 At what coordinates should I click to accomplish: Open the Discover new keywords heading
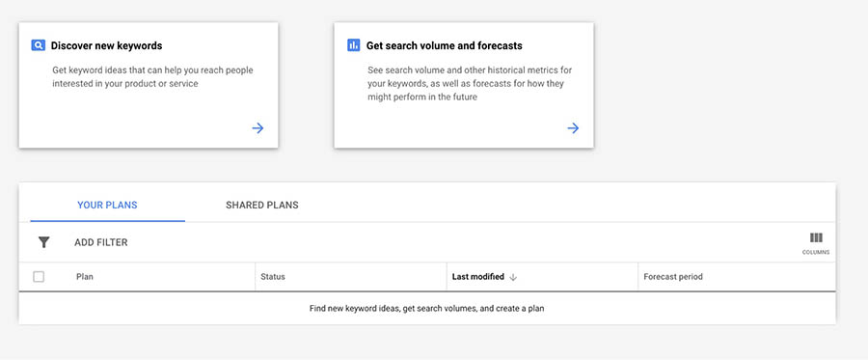click(x=107, y=45)
